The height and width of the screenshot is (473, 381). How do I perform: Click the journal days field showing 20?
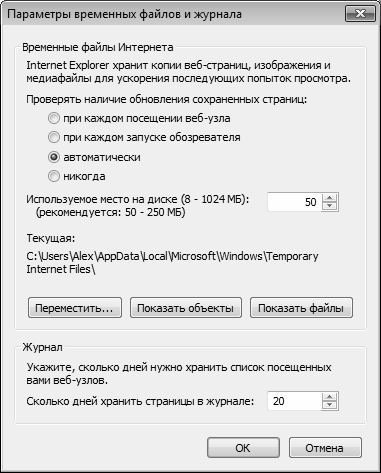click(294, 401)
